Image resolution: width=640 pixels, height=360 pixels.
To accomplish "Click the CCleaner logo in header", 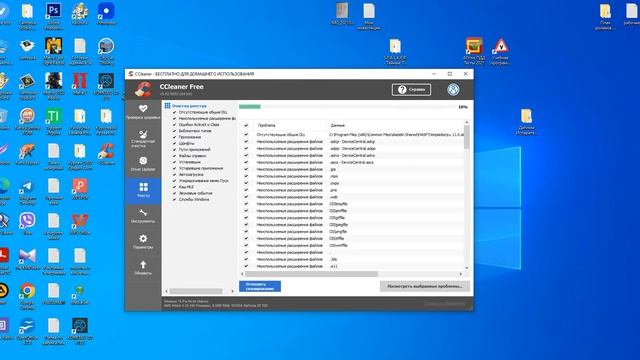I will tap(143, 89).
